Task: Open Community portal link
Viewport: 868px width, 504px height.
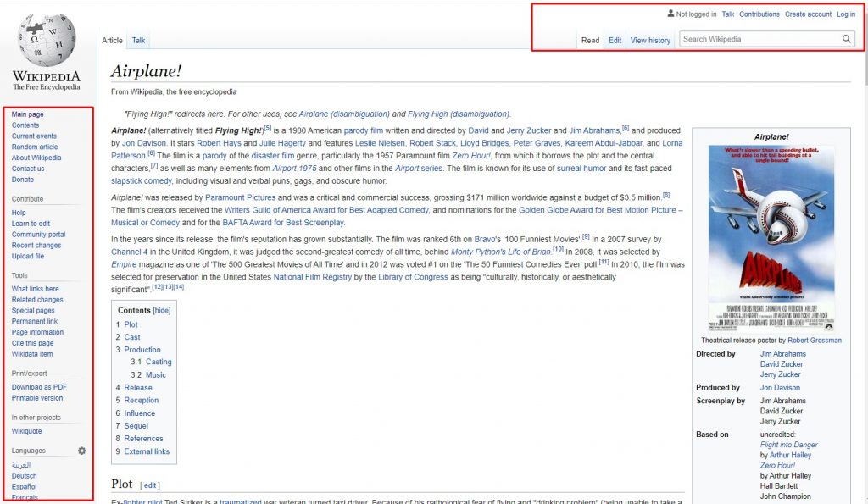Action: click(x=38, y=235)
